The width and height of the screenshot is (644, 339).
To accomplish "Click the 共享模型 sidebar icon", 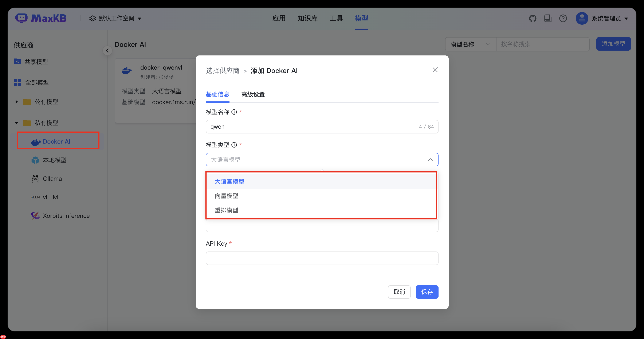I will click(17, 61).
